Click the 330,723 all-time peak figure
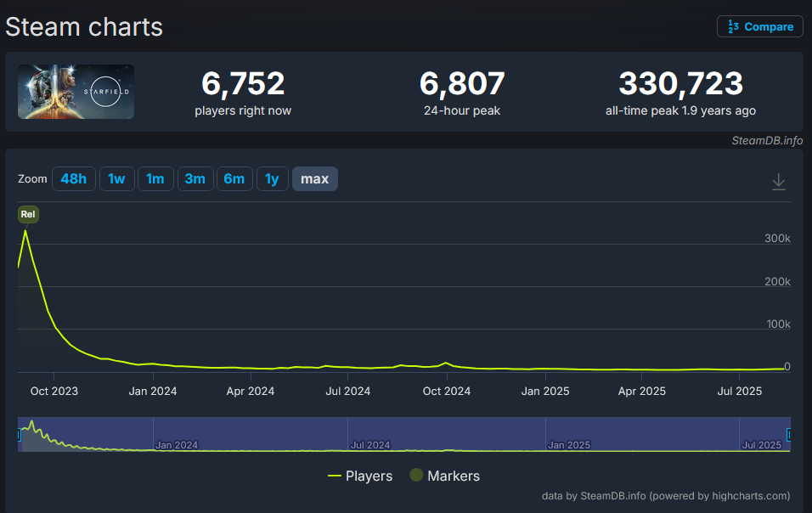This screenshot has width=812, height=513. pyautogui.click(x=681, y=83)
